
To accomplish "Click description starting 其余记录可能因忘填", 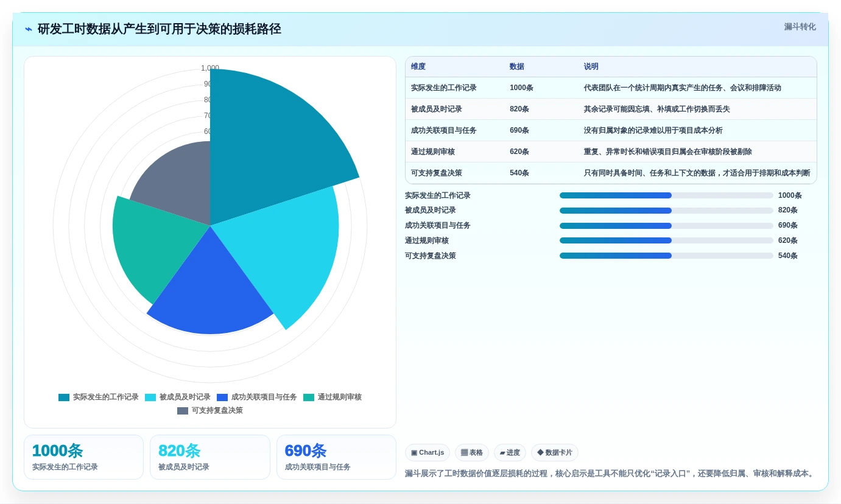I will pos(657,109).
